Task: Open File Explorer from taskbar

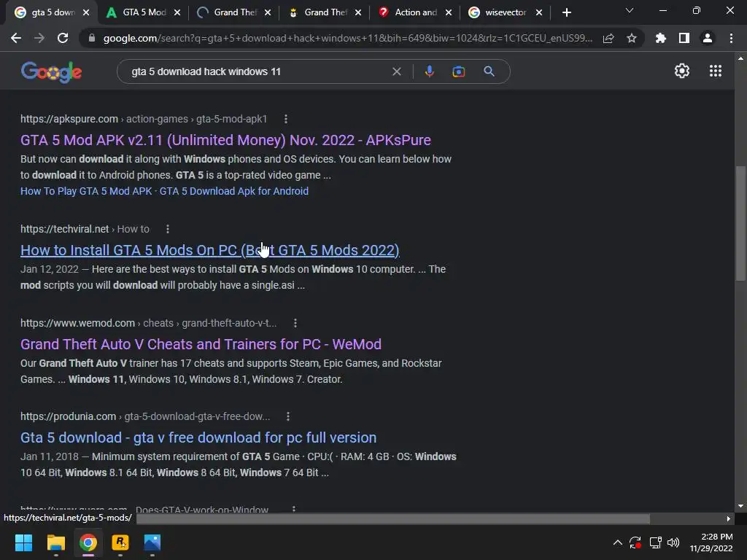Action: click(x=55, y=542)
